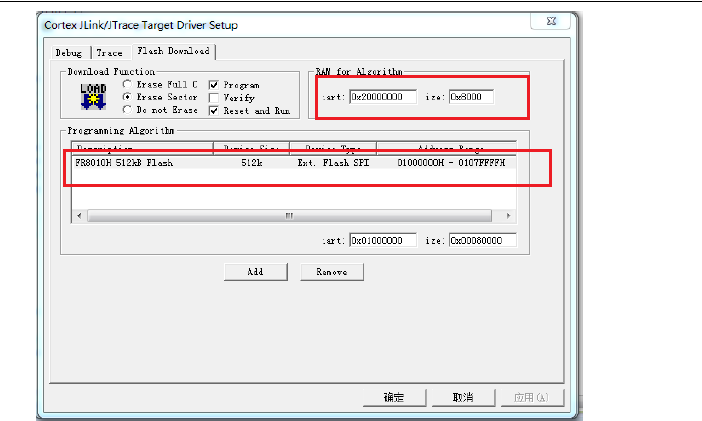Select the Flash Download tab
The height and width of the screenshot is (421, 702).
[173, 51]
